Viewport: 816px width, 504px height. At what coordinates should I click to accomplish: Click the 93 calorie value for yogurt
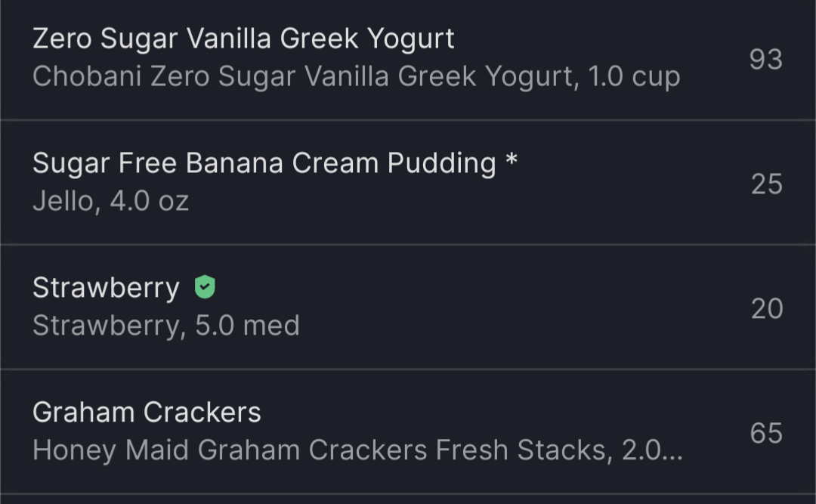click(766, 60)
